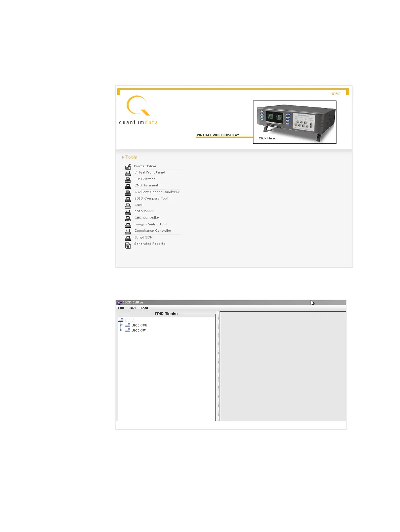Image resolution: width=400 pixels, height=532 pixels.
Task: Click the Block #1 folder icon
Action: point(127,330)
